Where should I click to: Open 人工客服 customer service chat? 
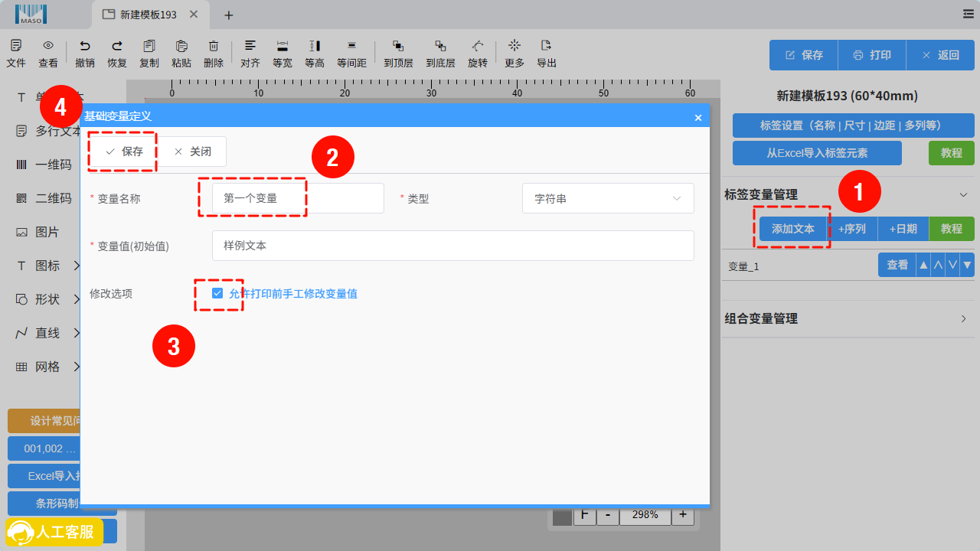[54, 532]
